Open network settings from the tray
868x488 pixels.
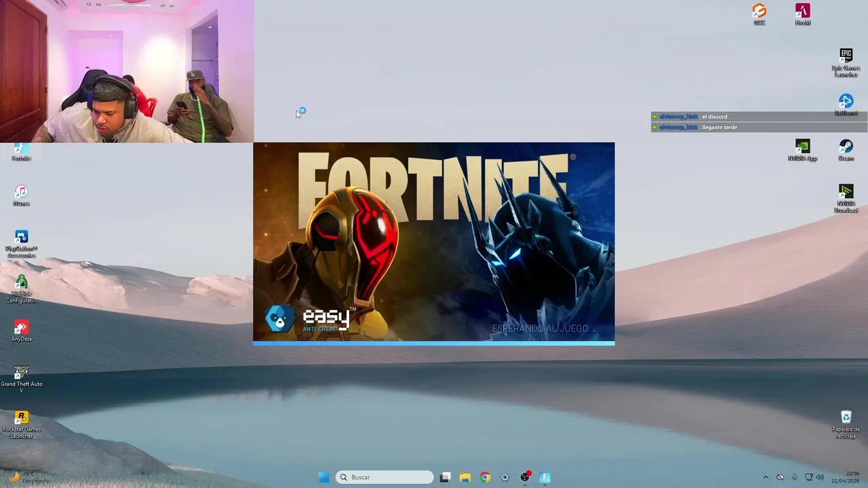tap(808, 477)
